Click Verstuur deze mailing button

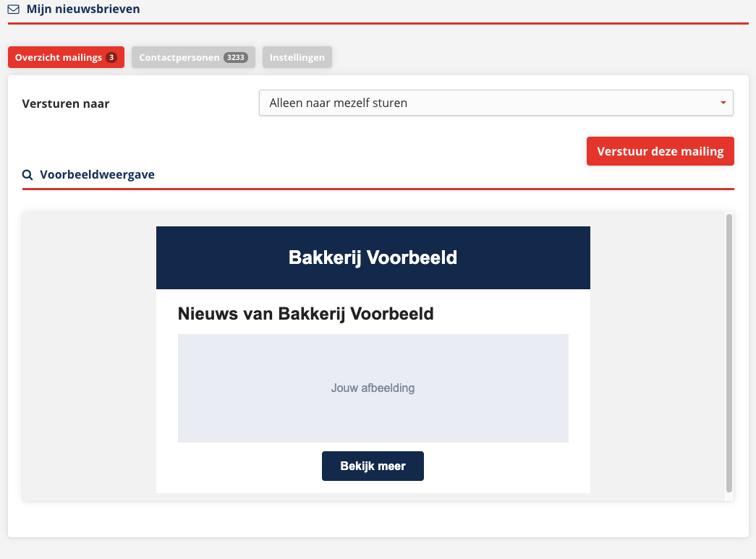[x=660, y=151]
